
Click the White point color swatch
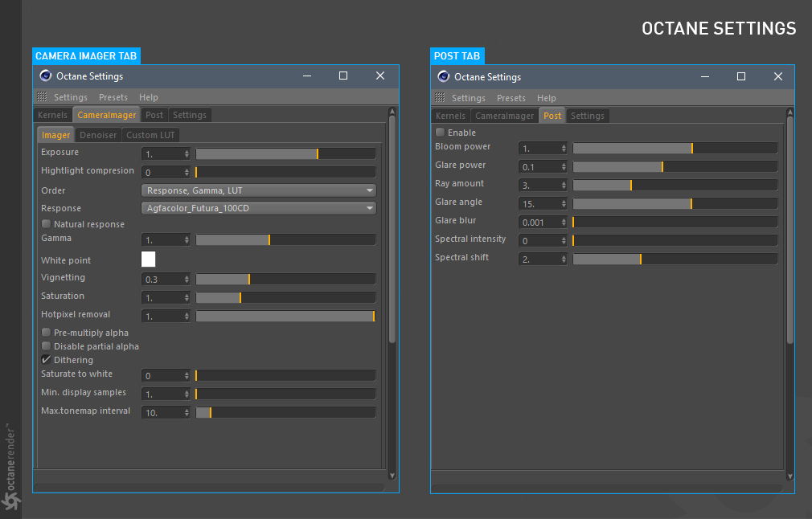[x=148, y=259]
